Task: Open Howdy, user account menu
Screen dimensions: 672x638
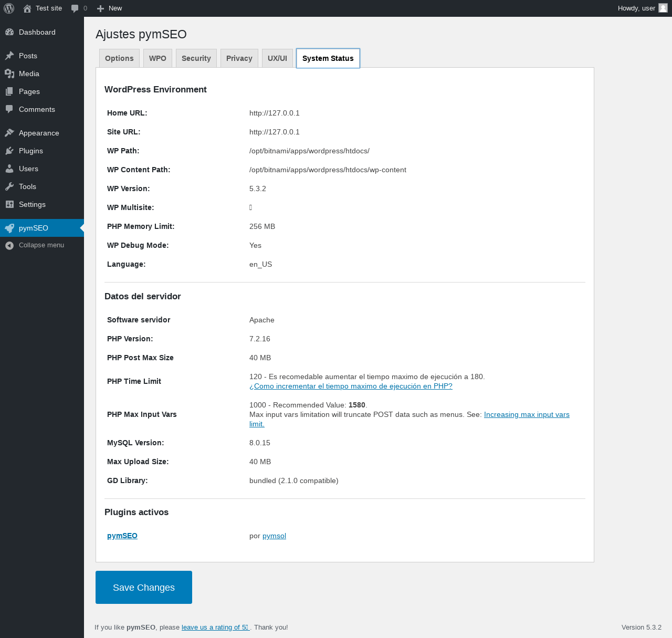Action: (643, 8)
